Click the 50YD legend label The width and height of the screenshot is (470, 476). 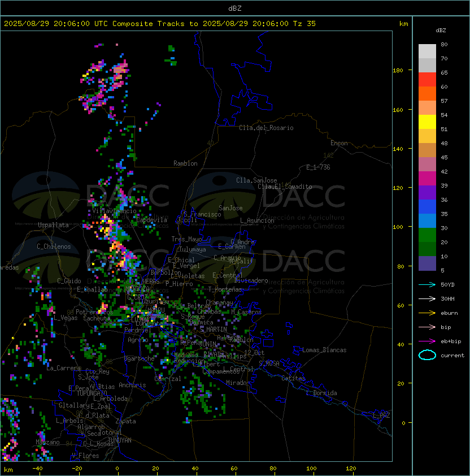(x=447, y=284)
